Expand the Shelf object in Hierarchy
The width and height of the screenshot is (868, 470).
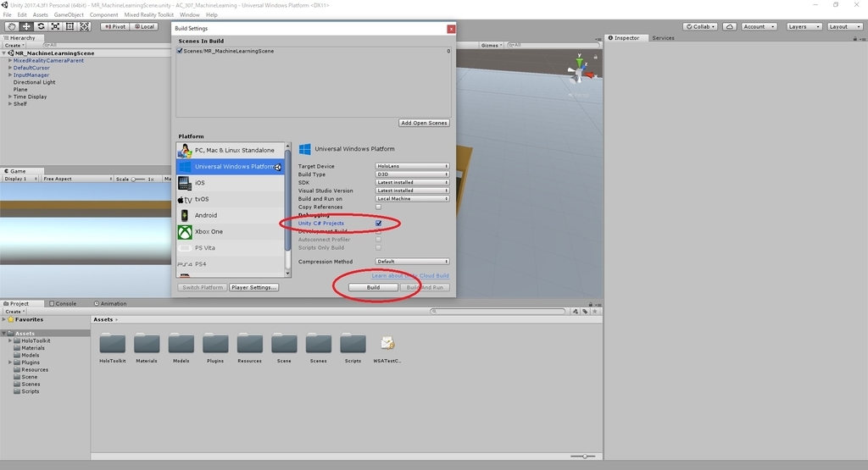click(10, 103)
